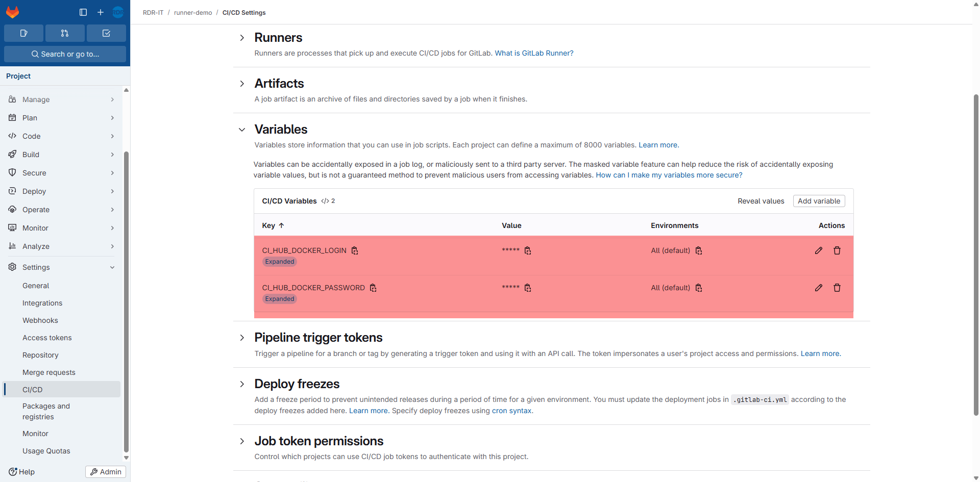
Task: Open the to-do list shortcut icon
Action: click(x=106, y=33)
